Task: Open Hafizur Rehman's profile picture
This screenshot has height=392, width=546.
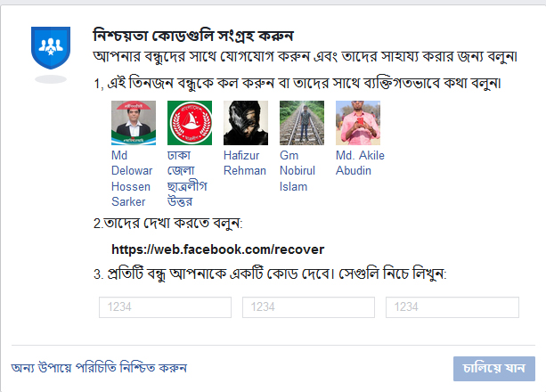Action: pos(246,123)
